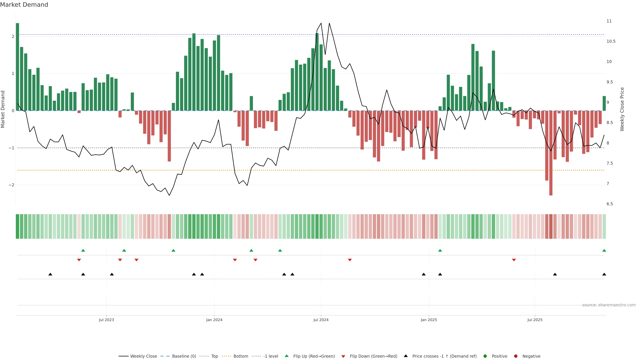Click the rightmost red flip-down triangle marker
644x362 pixels.
pyautogui.click(x=514, y=260)
